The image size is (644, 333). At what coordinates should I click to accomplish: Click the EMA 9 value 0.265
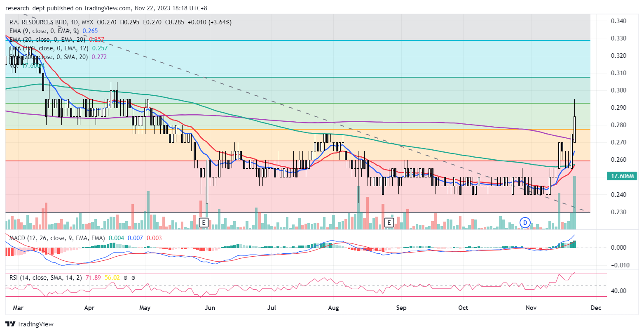click(90, 31)
